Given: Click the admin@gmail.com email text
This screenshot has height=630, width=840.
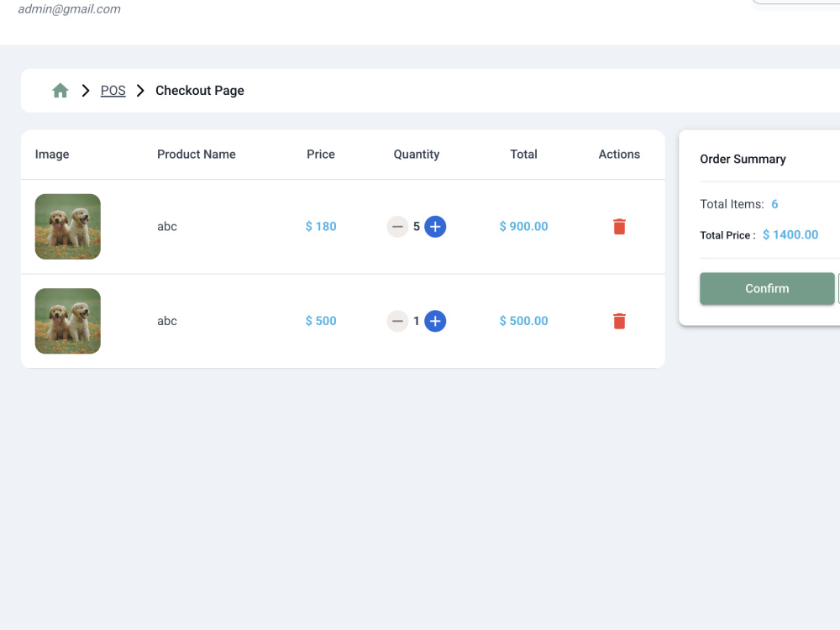Looking at the screenshot, I should coord(69,9).
